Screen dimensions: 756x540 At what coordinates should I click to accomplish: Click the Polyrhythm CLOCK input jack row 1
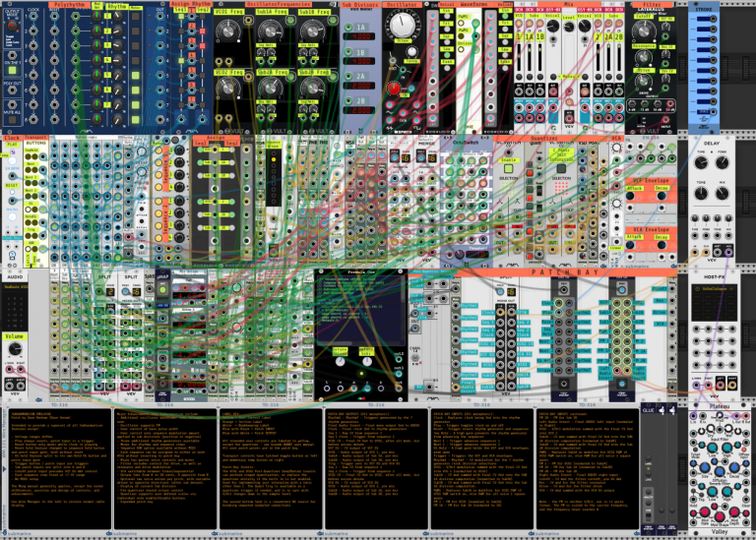tap(33, 16)
